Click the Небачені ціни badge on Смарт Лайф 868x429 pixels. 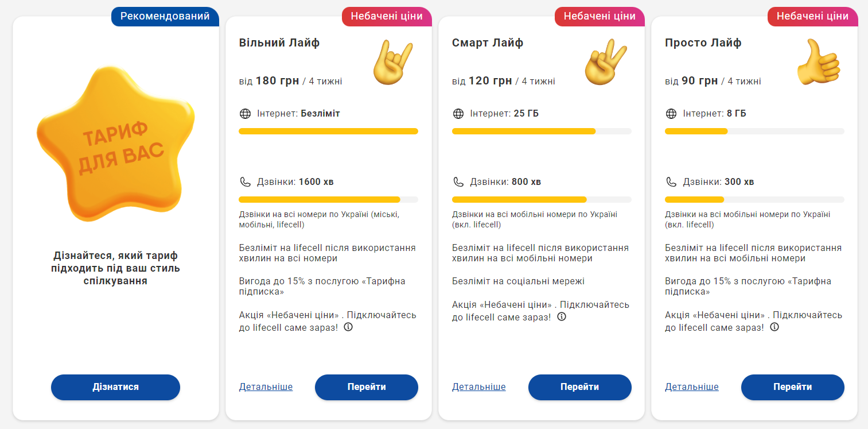tap(600, 17)
